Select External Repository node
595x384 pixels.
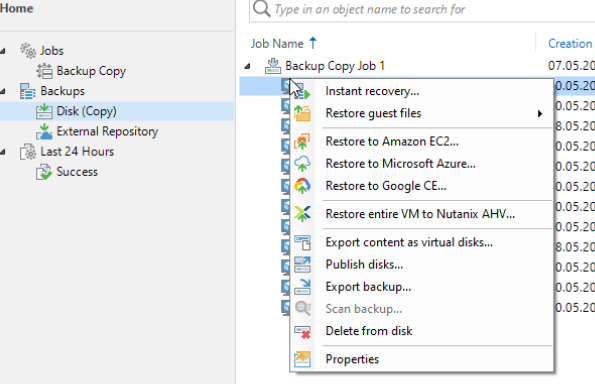click(x=107, y=131)
